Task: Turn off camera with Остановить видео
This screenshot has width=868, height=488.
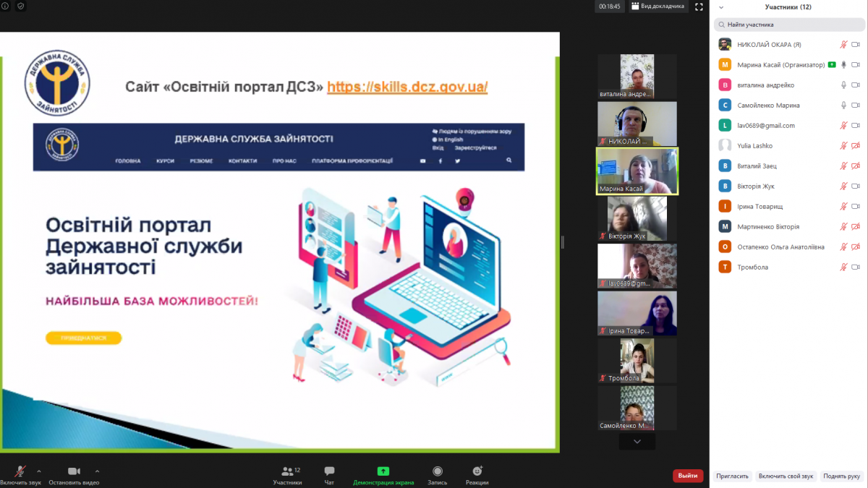Action: pyautogui.click(x=74, y=474)
